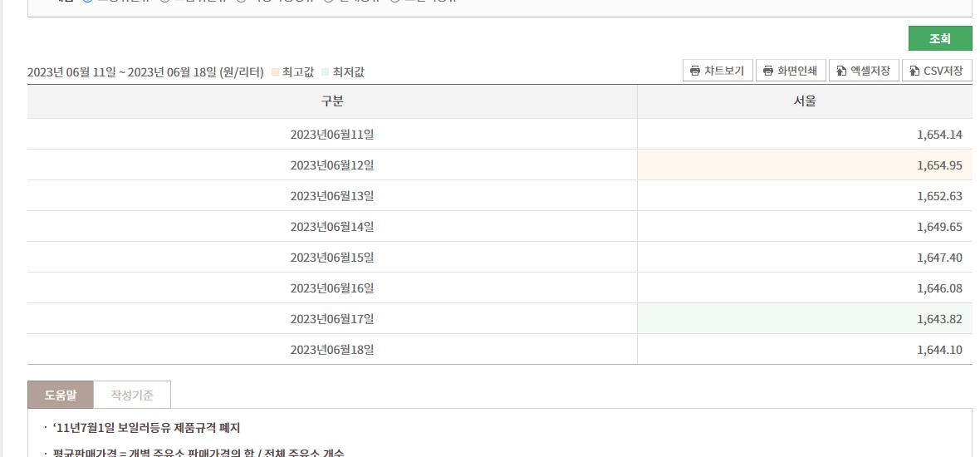980x457 pixels.
Task: Select the 2023년06월18일 date cell
Action: tap(332, 349)
